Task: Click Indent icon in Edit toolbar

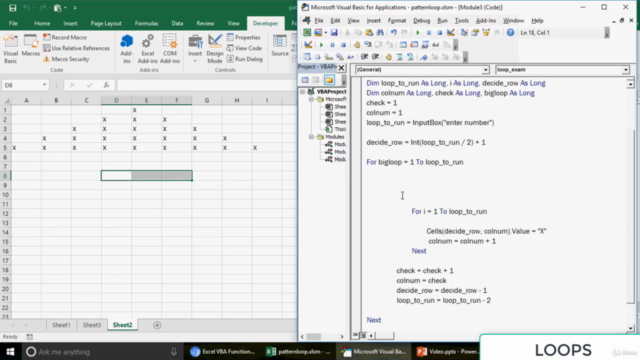Action: (364, 57)
